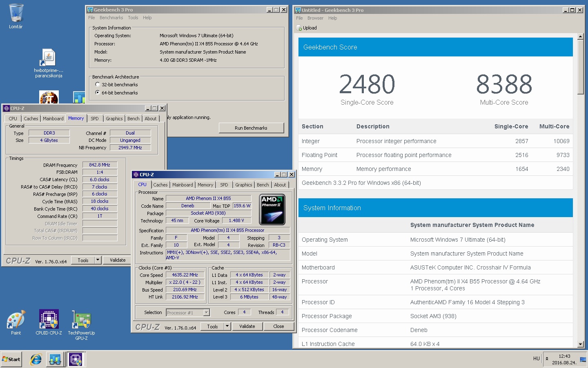Launch the Paint desktop icon
The width and height of the screenshot is (588, 368).
[x=16, y=322]
